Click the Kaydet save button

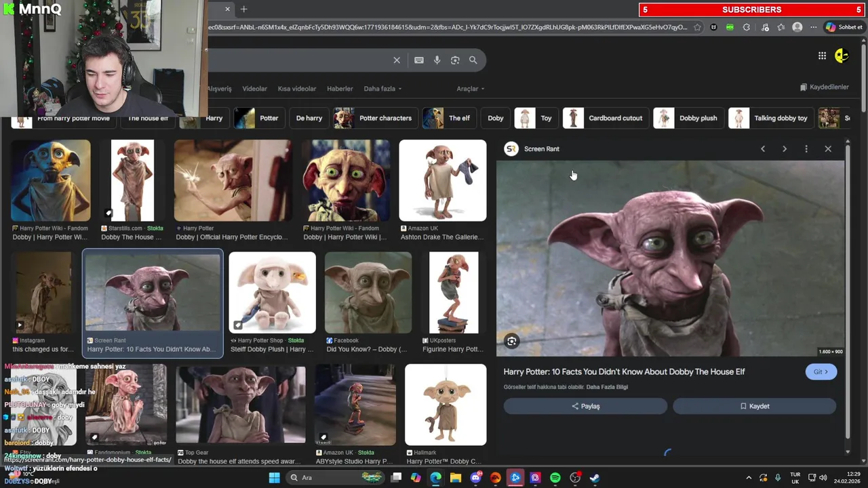[754, 406]
